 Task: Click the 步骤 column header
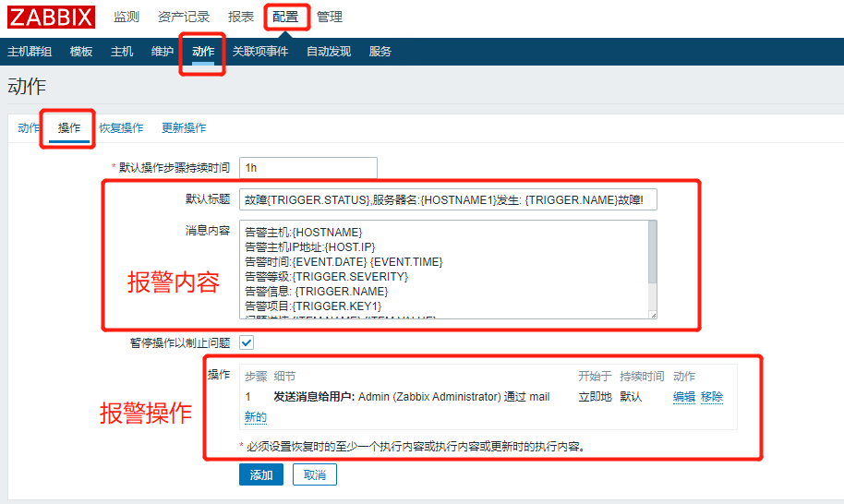click(256, 377)
